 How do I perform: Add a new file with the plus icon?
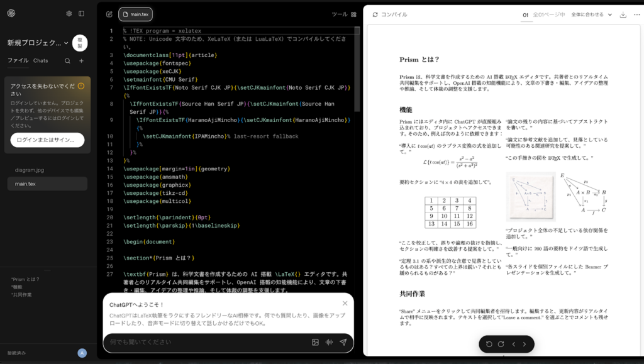coord(82,60)
